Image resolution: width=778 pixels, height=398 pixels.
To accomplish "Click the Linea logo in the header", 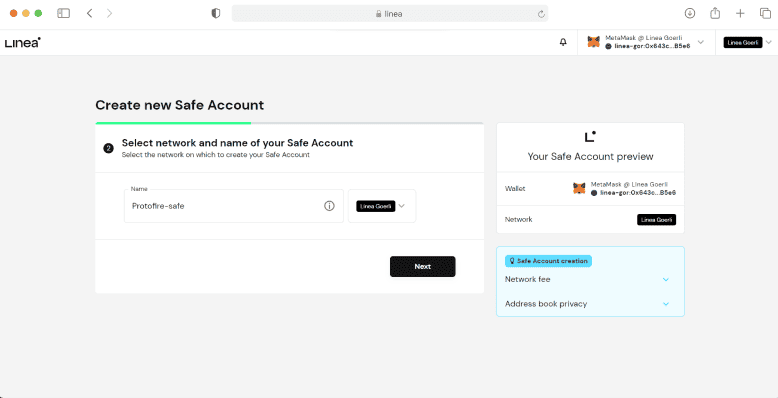I will [x=23, y=43].
